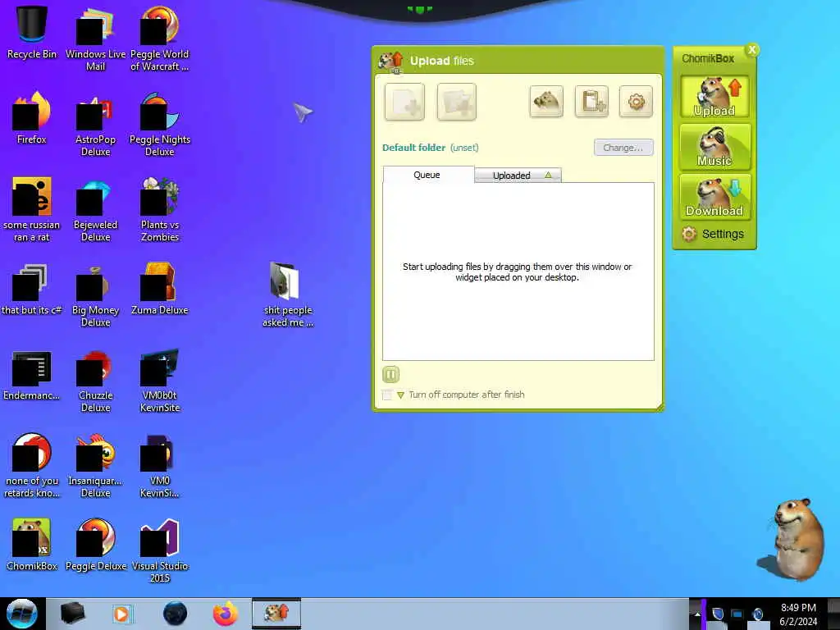The image size is (840, 630).
Task: Select the Firefox desktop shortcut
Action: click(x=32, y=118)
